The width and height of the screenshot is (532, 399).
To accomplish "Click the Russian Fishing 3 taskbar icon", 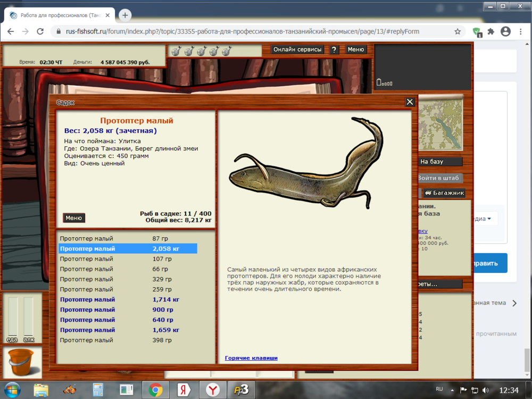I will point(241,390).
